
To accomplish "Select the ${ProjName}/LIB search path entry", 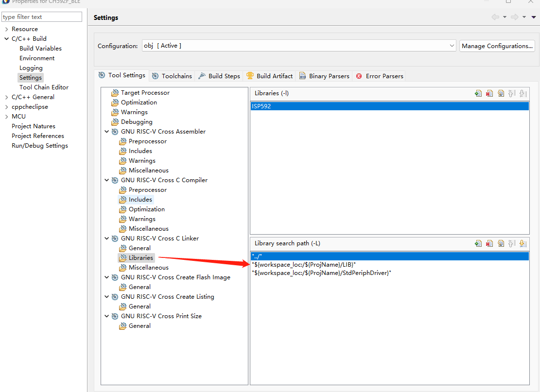I will click(x=304, y=264).
